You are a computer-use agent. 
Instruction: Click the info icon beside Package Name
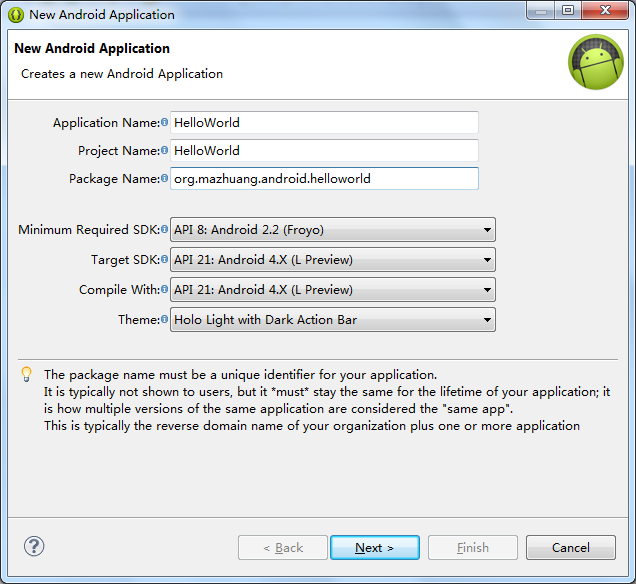(165, 179)
